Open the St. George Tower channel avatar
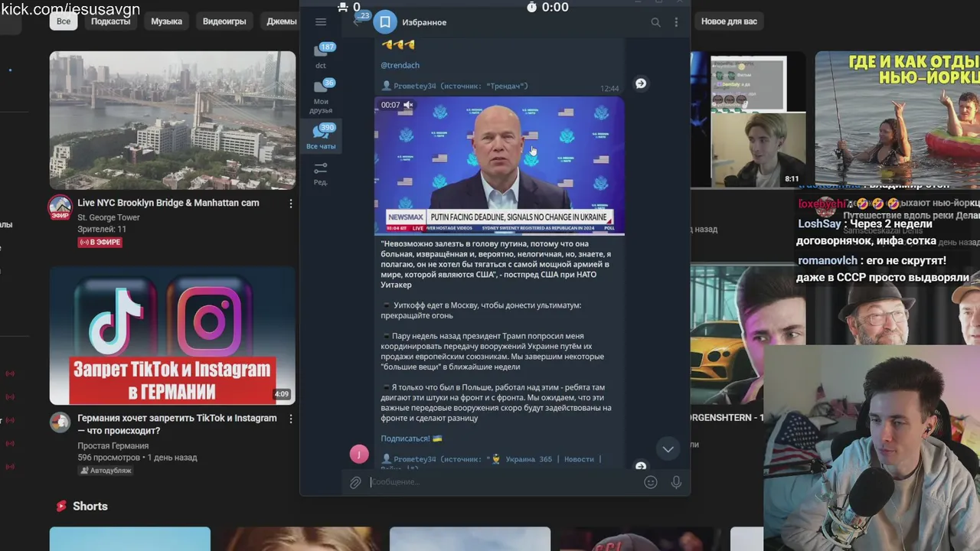The image size is (980, 551). pos(60,207)
